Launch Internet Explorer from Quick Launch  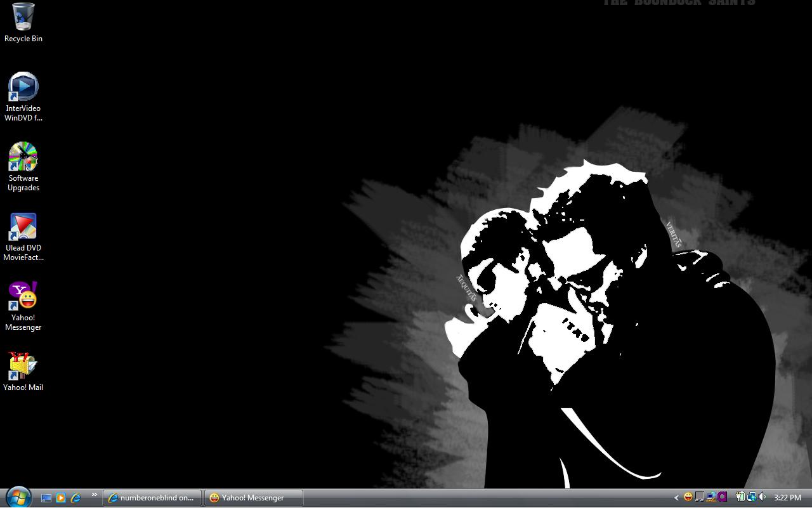click(x=75, y=498)
